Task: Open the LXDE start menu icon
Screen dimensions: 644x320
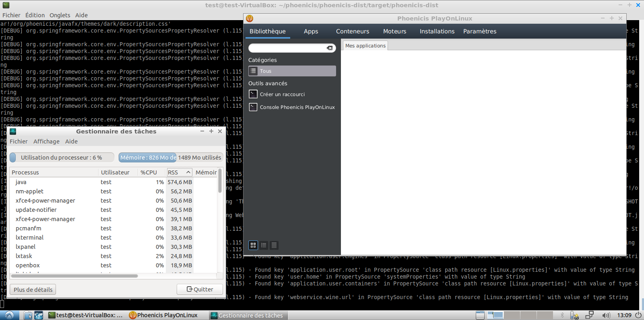Action: (x=10, y=315)
